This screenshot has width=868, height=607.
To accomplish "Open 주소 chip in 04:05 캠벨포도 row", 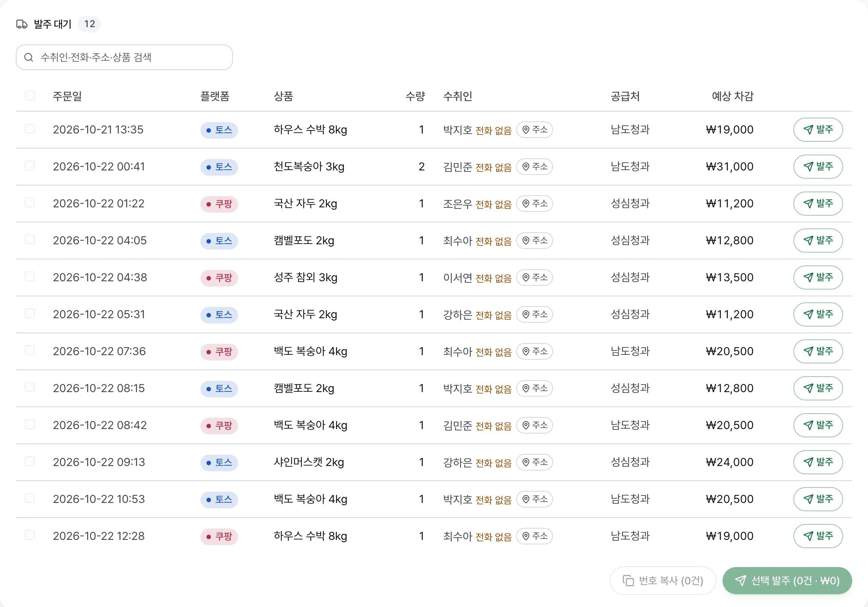I will click(x=535, y=241).
